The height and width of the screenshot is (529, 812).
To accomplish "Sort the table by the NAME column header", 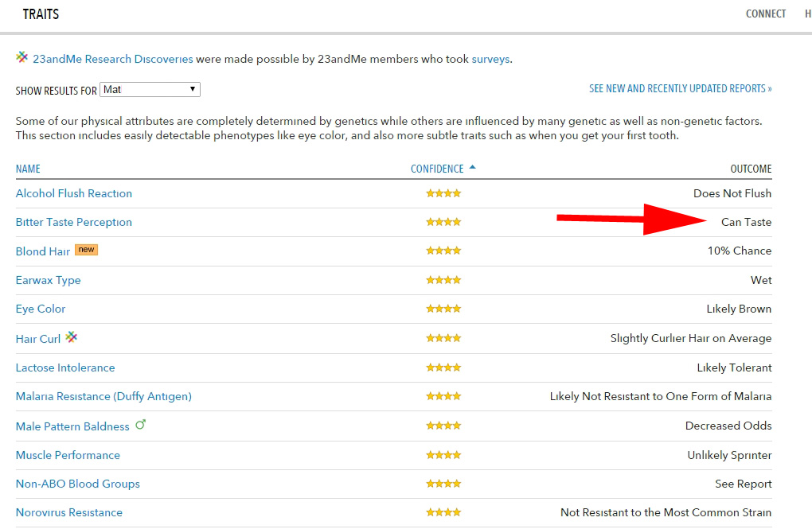I will click(x=28, y=169).
